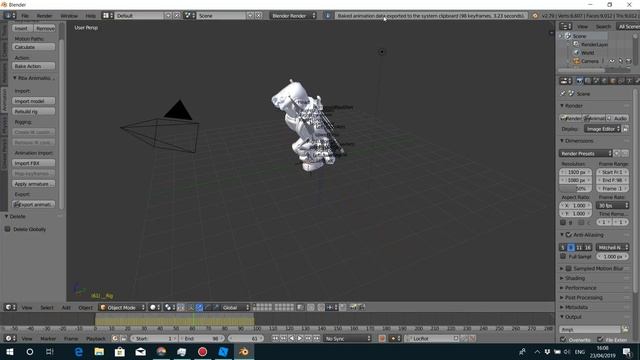This screenshot has width=640, height=360.
Task: Select the RenderLayer item in outliner
Action: (594, 44)
